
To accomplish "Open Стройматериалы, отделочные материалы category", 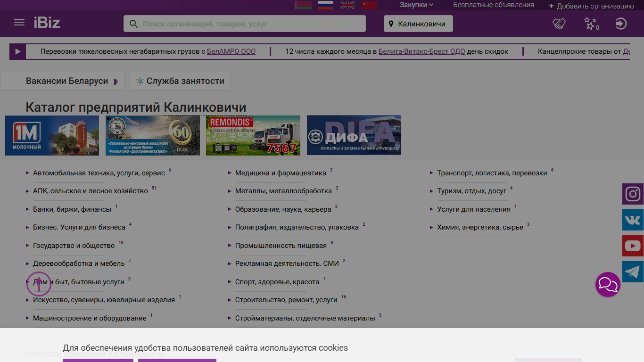I will tap(305, 318).
